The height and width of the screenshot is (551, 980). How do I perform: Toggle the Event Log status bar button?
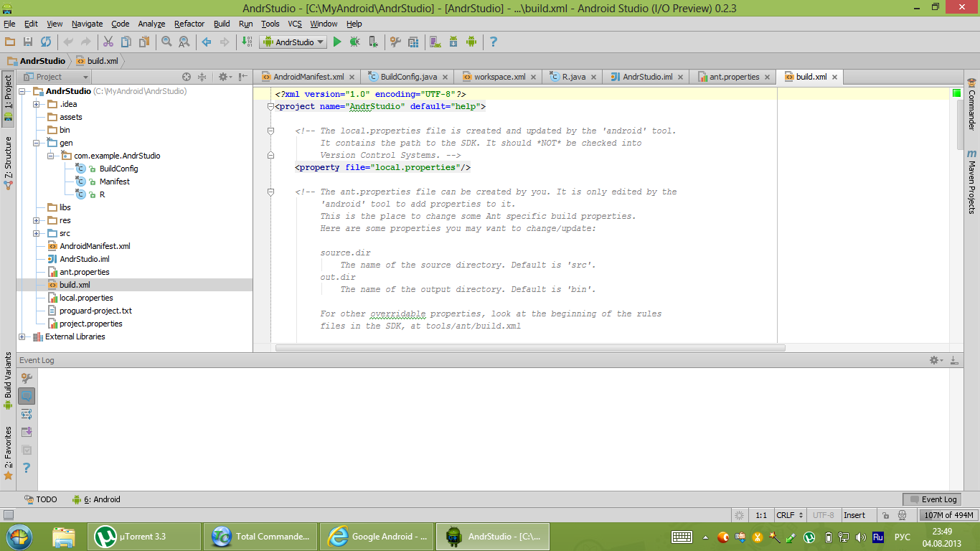pos(932,499)
